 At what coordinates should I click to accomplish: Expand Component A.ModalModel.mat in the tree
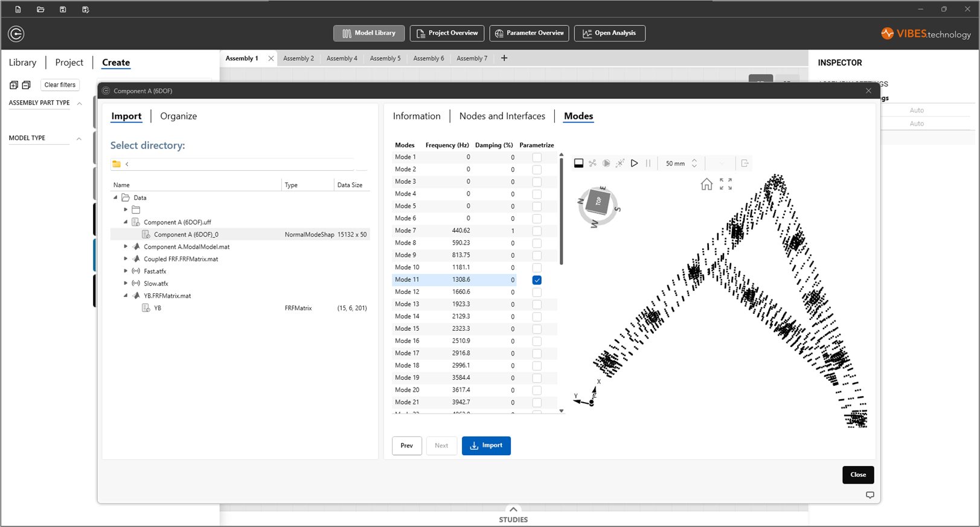pos(126,247)
